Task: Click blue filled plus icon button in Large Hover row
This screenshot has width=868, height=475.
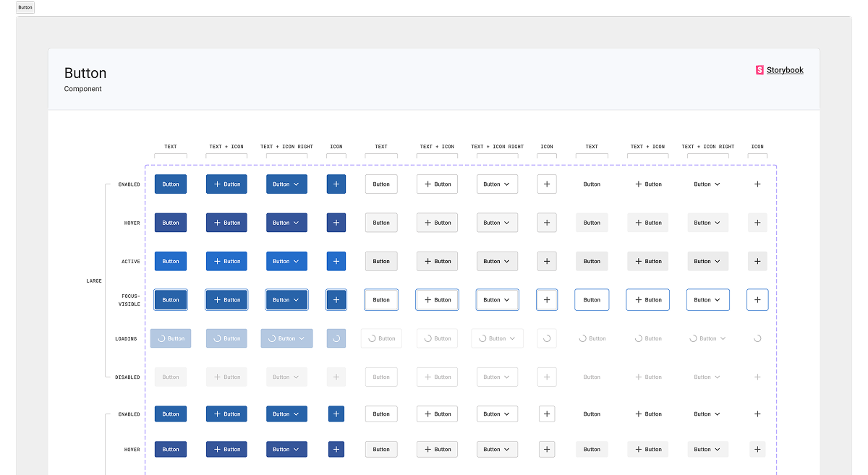Action: point(336,223)
